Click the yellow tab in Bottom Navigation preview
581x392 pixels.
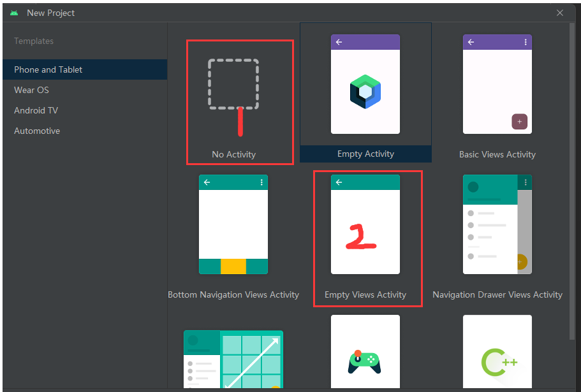click(233, 266)
